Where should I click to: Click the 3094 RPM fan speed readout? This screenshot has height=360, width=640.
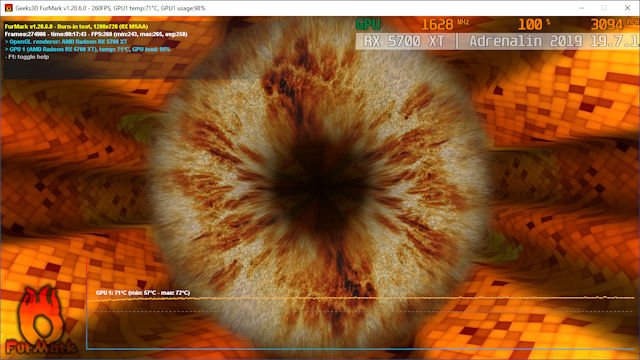(x=615, y=24)
